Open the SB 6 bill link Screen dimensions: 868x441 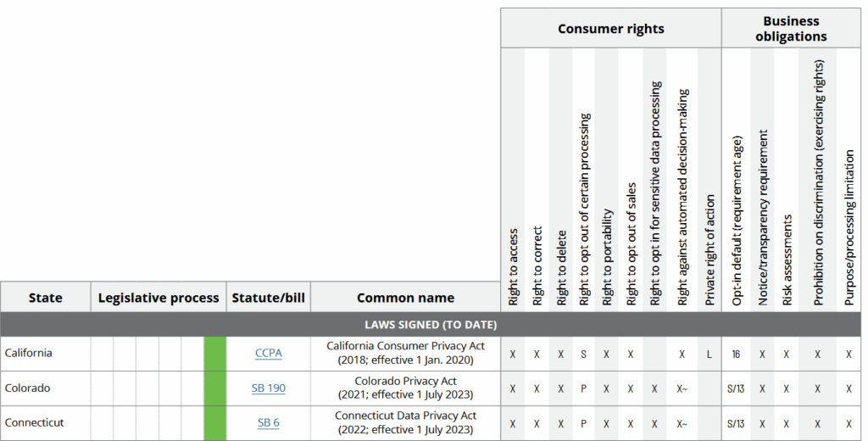(x=269, y=422)
